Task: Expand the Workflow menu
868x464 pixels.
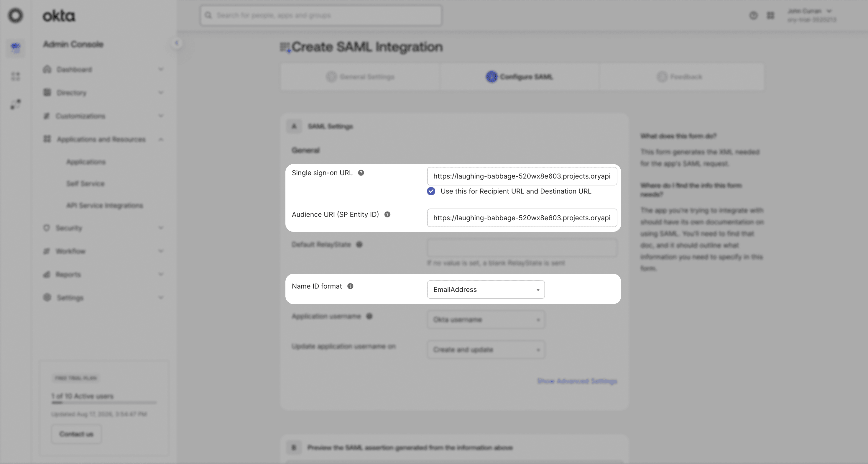Action: point(103,251)
